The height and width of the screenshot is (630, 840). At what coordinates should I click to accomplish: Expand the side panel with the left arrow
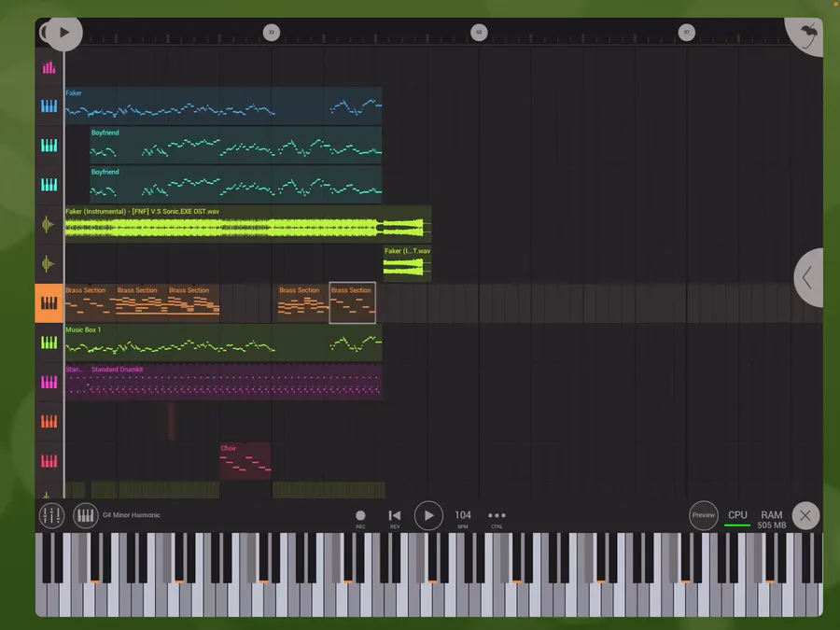coord(808,277)
